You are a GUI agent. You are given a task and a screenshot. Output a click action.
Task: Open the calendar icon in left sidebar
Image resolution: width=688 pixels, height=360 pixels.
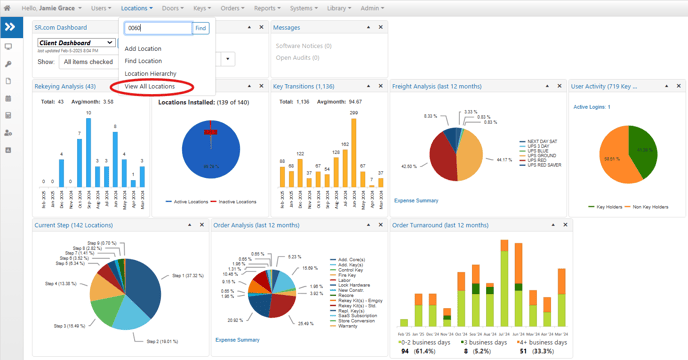coord(8,98)
